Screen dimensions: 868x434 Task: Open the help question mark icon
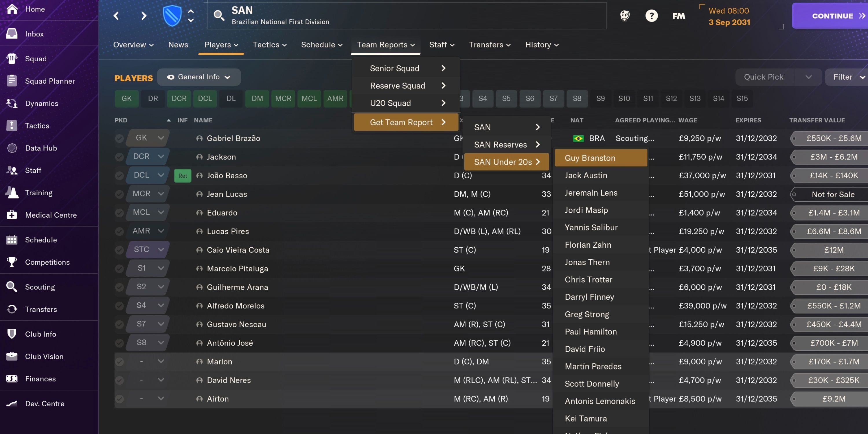pyautogui.click(x=652, y=16)
